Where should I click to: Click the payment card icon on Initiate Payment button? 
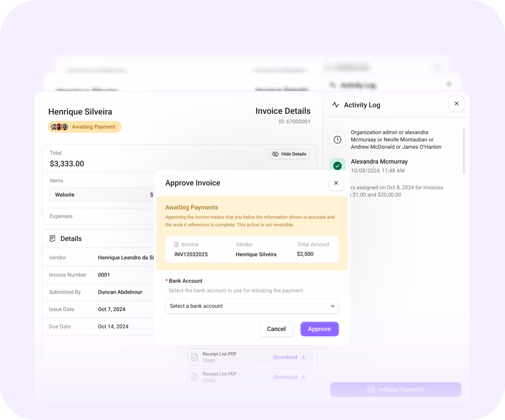tap(372, 390)
